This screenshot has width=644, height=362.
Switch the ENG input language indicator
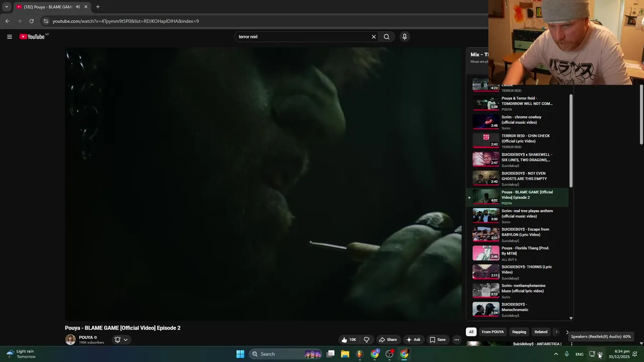[580, 354]
